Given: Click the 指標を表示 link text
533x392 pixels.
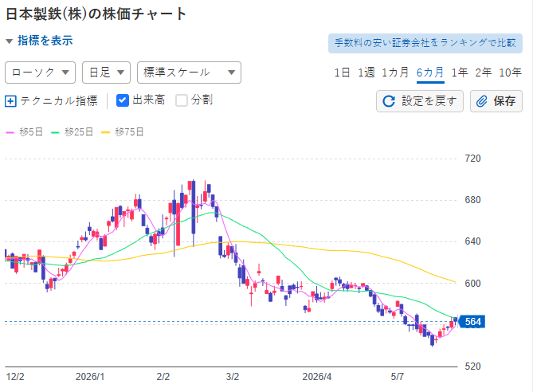Looking at the screenshot, I should (x=45, y=41).
